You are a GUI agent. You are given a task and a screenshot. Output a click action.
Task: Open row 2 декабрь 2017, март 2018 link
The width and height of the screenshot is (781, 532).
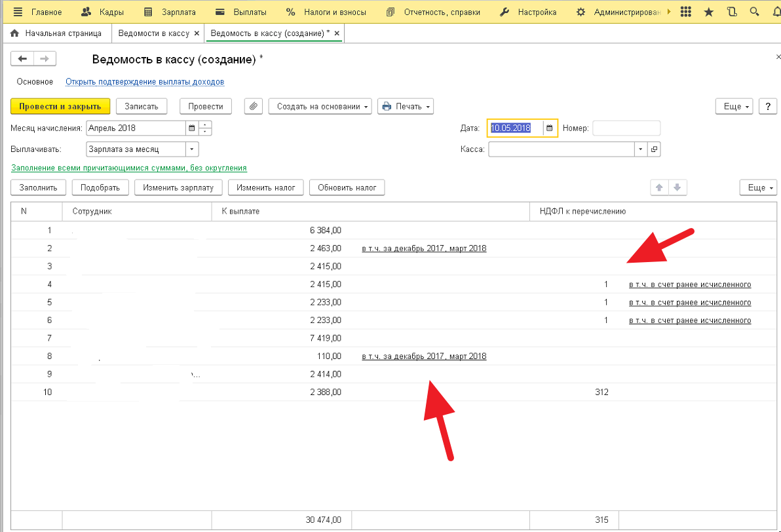(x=425, y=248)
